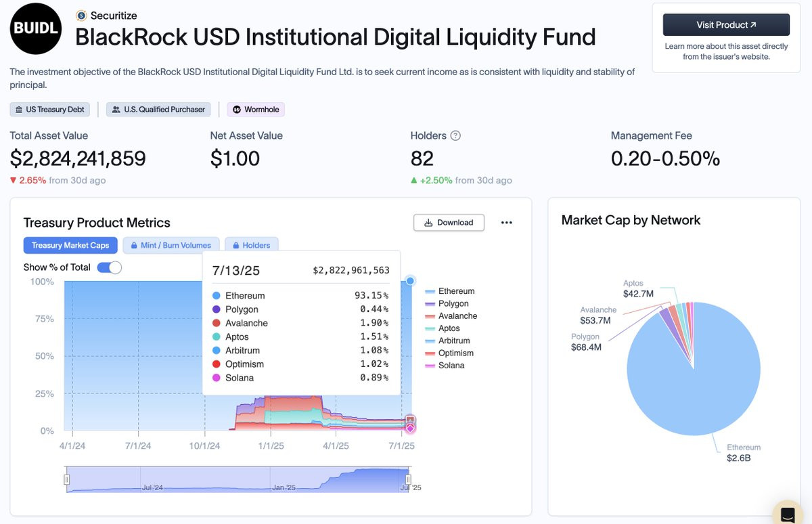The image size is (812, 524).
Task: Click the US Treasury Debt tag
Action: (x=51, y=109)
